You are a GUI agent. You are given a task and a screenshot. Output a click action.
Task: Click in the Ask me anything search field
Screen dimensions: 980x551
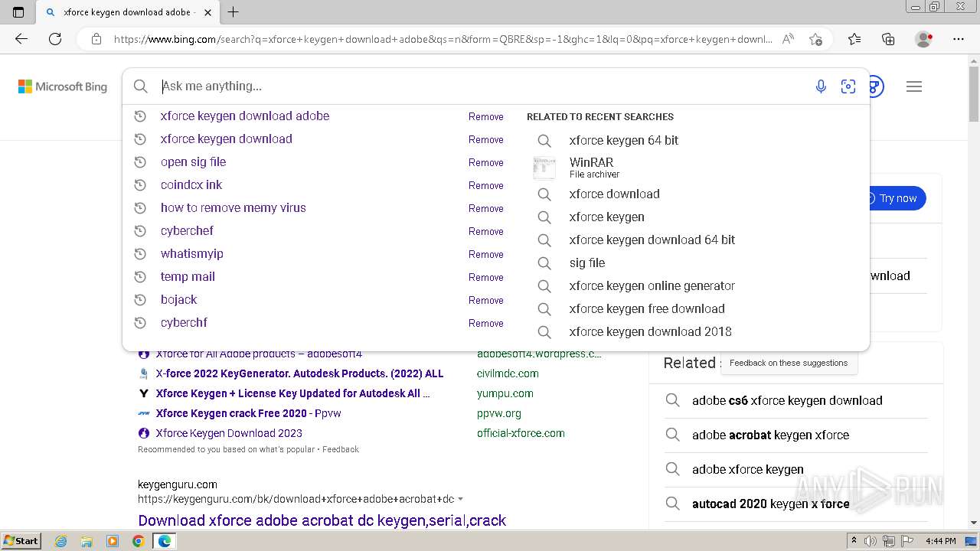point(482,86)
